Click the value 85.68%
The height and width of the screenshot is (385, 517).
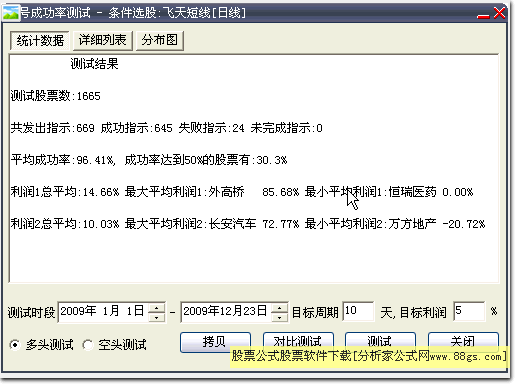click(281, 192)
